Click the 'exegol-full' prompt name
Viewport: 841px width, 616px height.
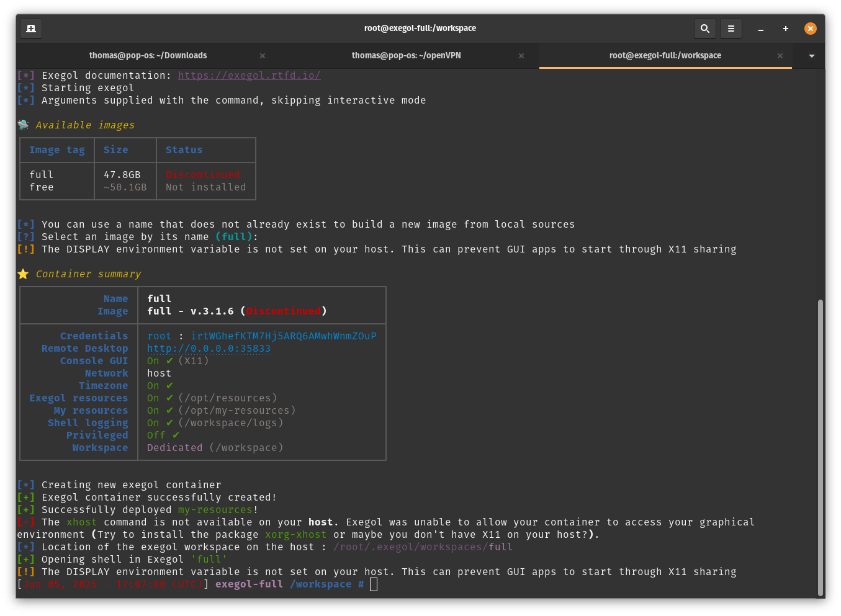tap(250, 584)
